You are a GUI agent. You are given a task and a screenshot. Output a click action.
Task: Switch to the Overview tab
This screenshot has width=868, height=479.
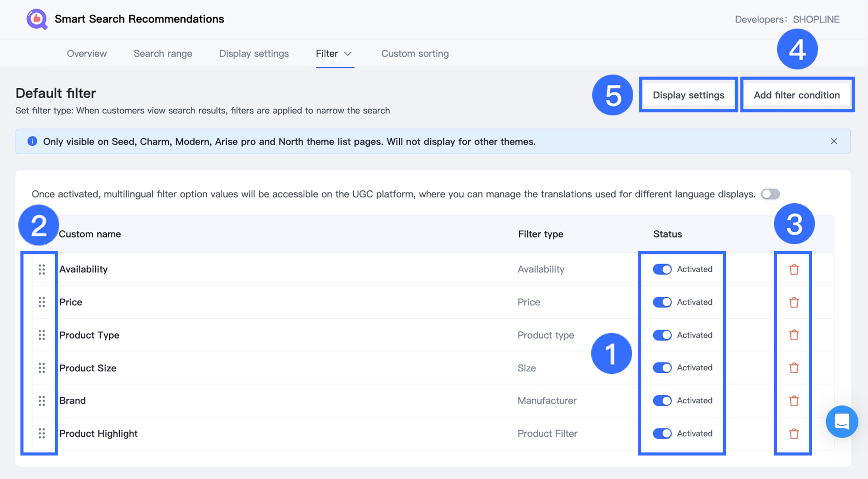click(87, 54)
